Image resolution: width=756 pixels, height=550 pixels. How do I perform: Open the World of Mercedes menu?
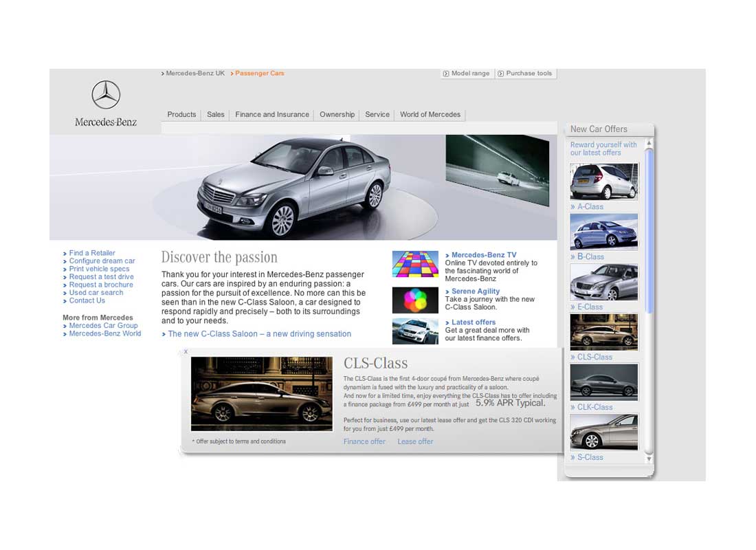pos(430,114)
